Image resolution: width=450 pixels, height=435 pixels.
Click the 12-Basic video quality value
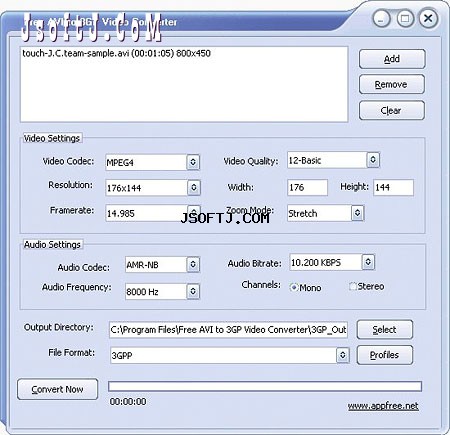click(x=305, y=161)
